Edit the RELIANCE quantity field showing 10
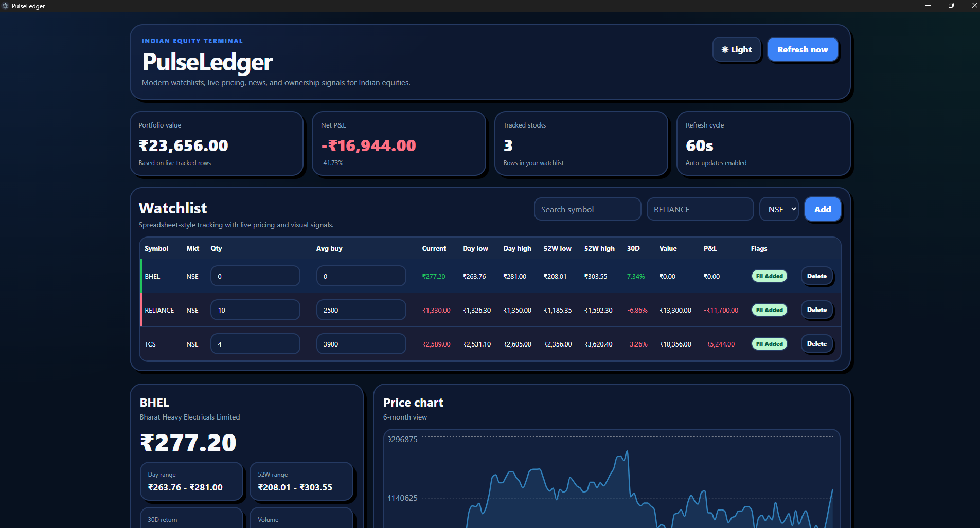The image size is (980, 528). 255,310
